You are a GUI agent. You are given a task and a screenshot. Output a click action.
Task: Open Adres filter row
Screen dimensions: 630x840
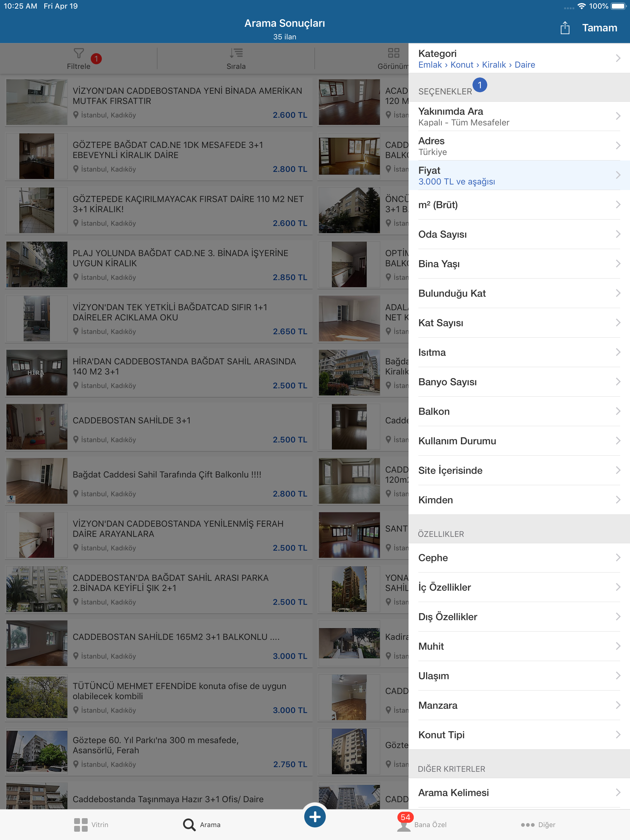point(519,146)
